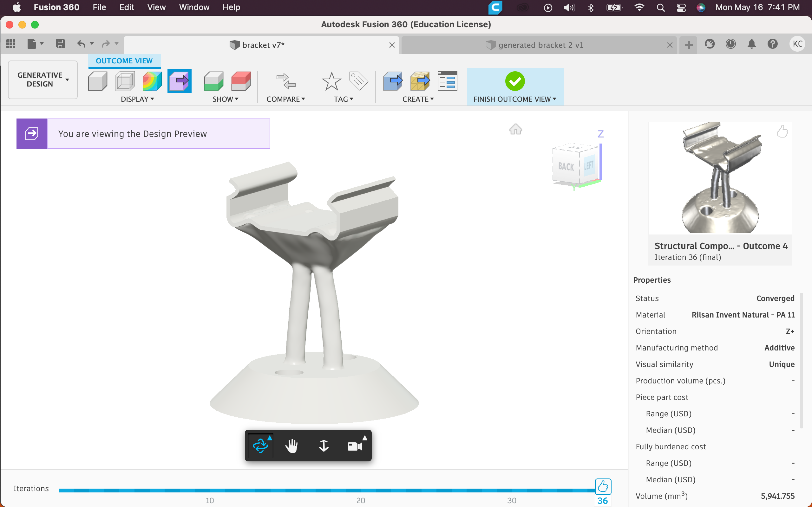This screenshot has width=812, height=507.
Task: Expand the Show dropdown options
Action: (226, 99)
